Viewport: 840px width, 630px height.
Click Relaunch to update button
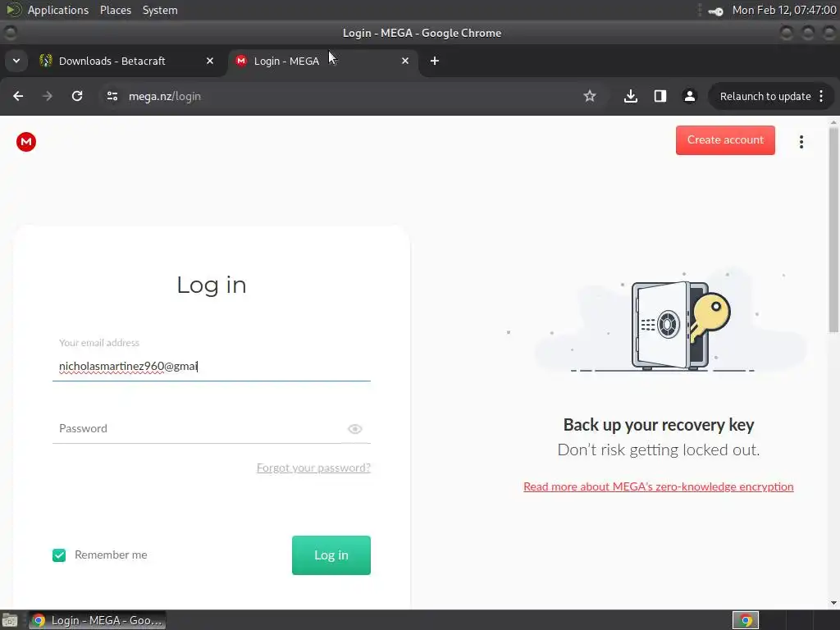pos(765,97)
